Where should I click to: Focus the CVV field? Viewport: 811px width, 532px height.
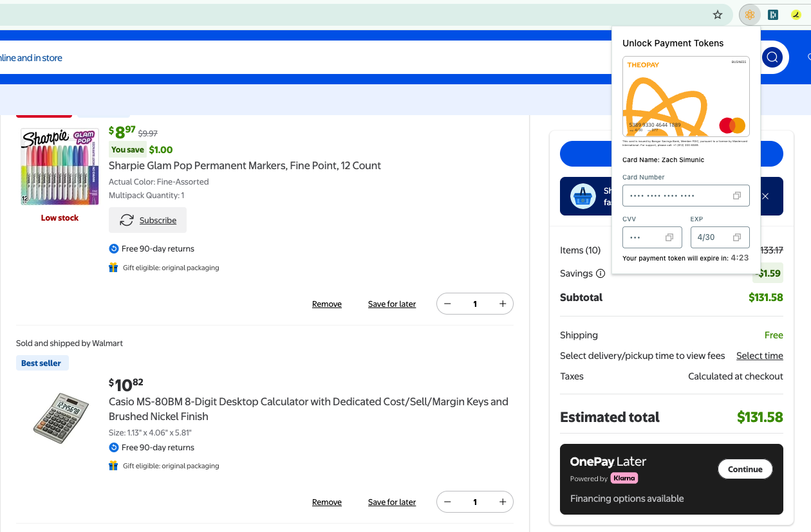652,237
